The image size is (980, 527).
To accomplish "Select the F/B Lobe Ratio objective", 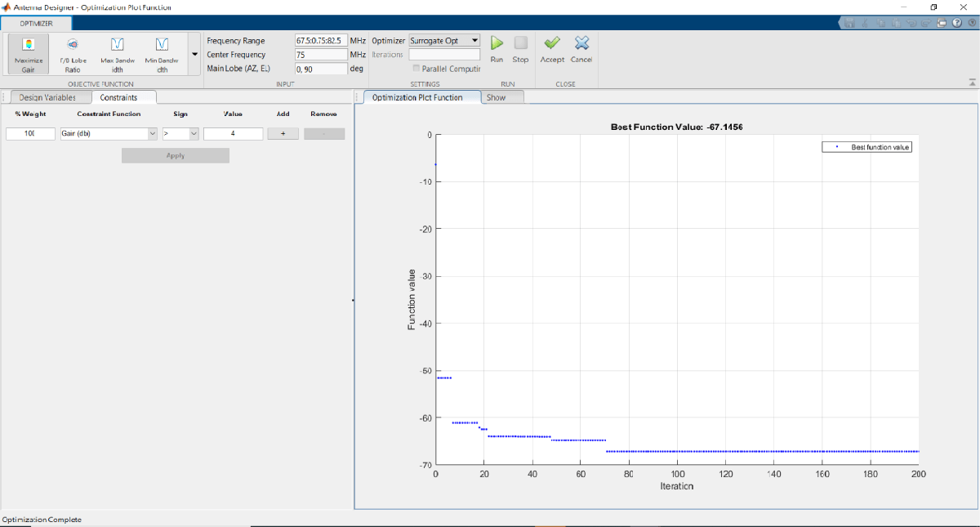I will (72, 54).
